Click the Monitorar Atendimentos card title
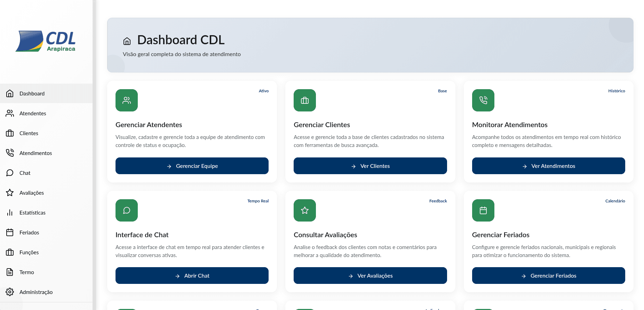This screenshot has height=310, width=644. pyautogui.click(x=510, y=125)
